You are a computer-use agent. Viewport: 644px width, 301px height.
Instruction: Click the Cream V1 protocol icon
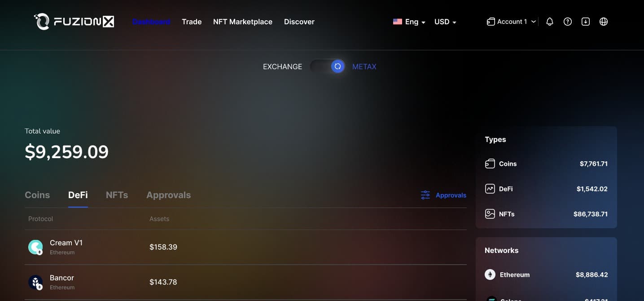click(35, 247)
